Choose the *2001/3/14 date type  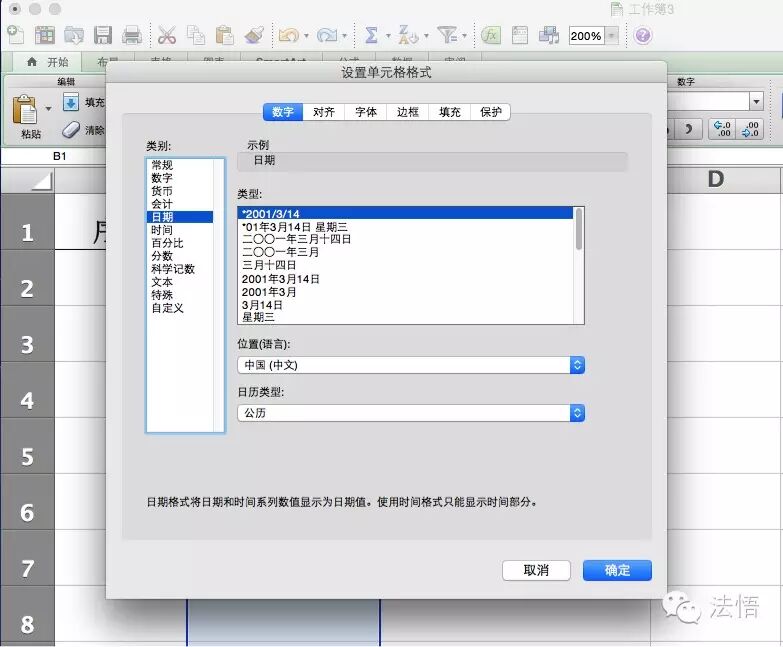[405, 214]
